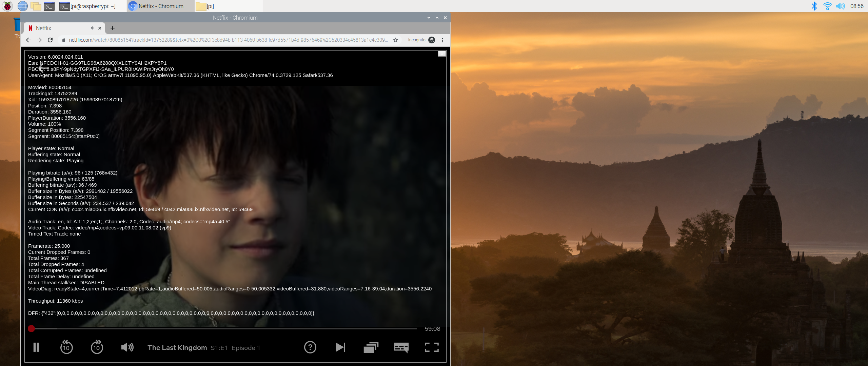The height and width of the screenshot is (366, 868).
Task: Rewind video 10 seconds
Action: [66, 347]
